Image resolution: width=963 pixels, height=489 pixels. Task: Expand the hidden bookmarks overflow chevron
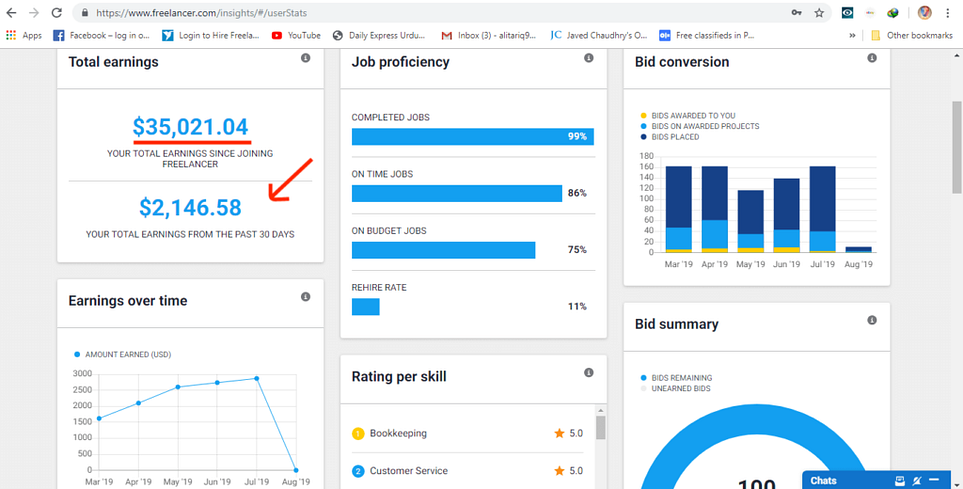pyautogui.click(x=852, y=36)
